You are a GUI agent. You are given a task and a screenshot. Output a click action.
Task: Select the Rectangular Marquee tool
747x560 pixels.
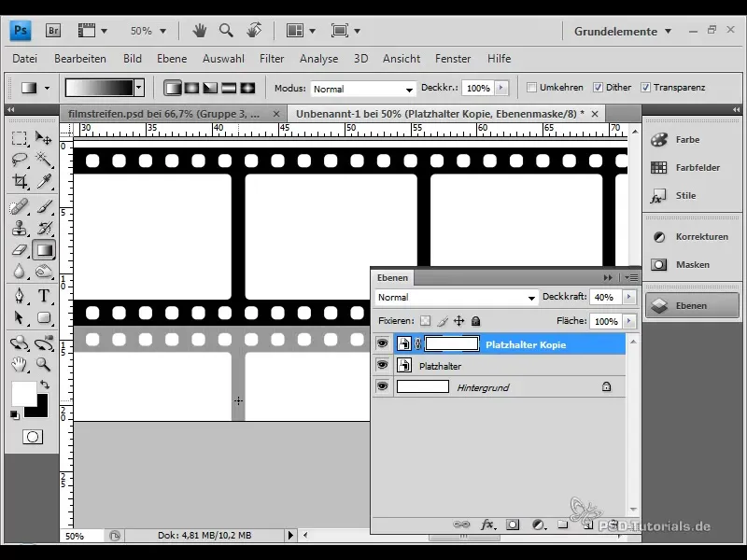[19, 138]
